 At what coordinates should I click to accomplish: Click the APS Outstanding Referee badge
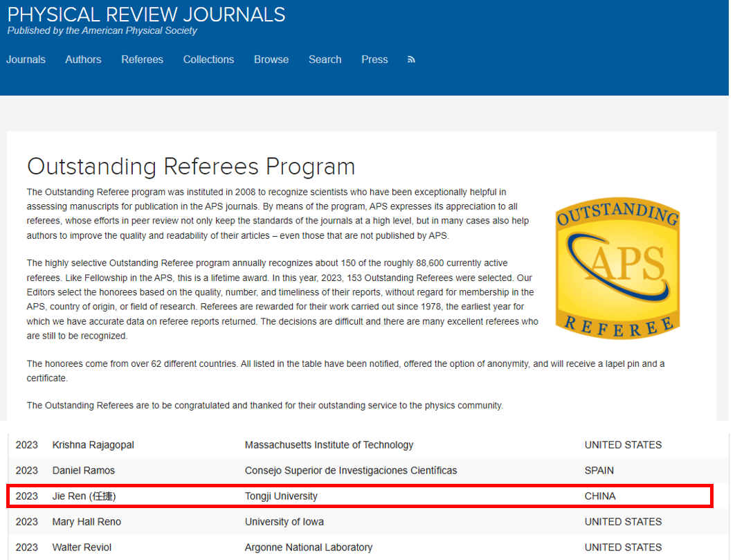coord(617,268)
